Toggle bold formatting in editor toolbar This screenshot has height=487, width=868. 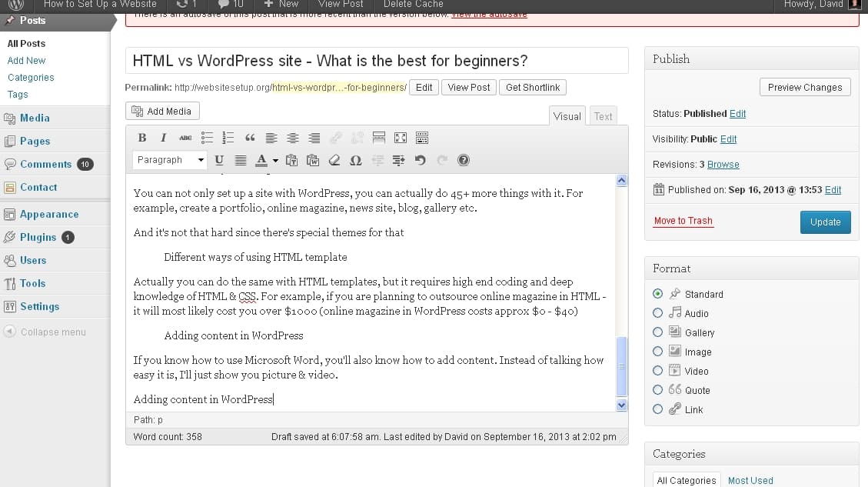tap(142, 138)
